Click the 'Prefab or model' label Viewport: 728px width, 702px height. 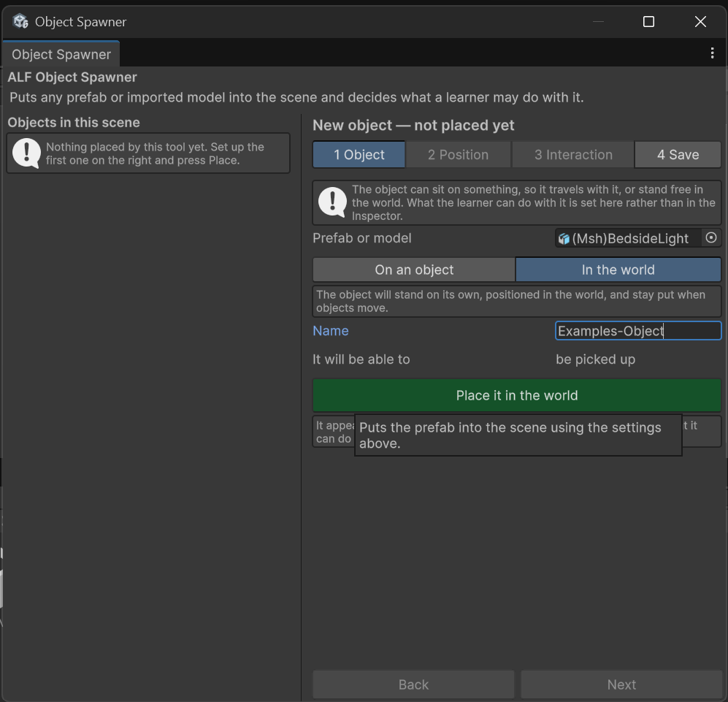(x=362, y=238)
